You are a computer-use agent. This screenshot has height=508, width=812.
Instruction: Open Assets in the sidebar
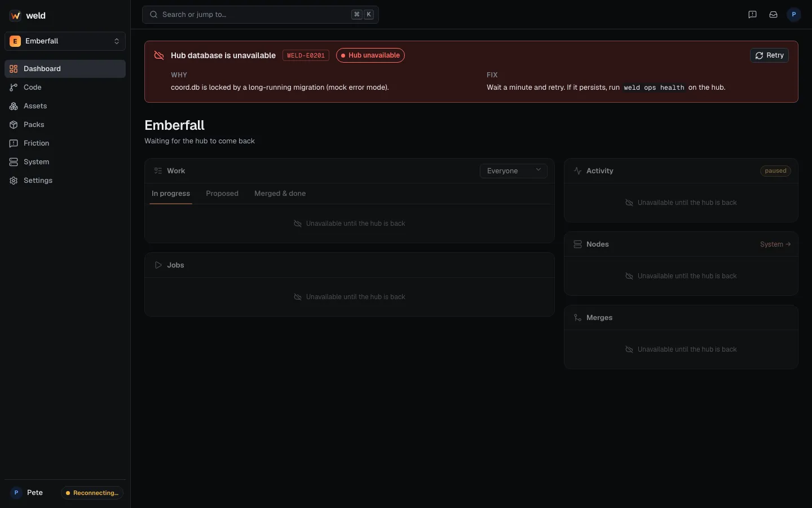(65, 106)
